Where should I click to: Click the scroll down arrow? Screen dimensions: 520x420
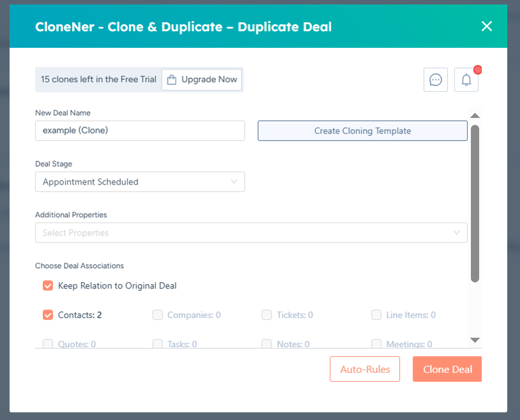pyautogui.click(x=475, y=340)
